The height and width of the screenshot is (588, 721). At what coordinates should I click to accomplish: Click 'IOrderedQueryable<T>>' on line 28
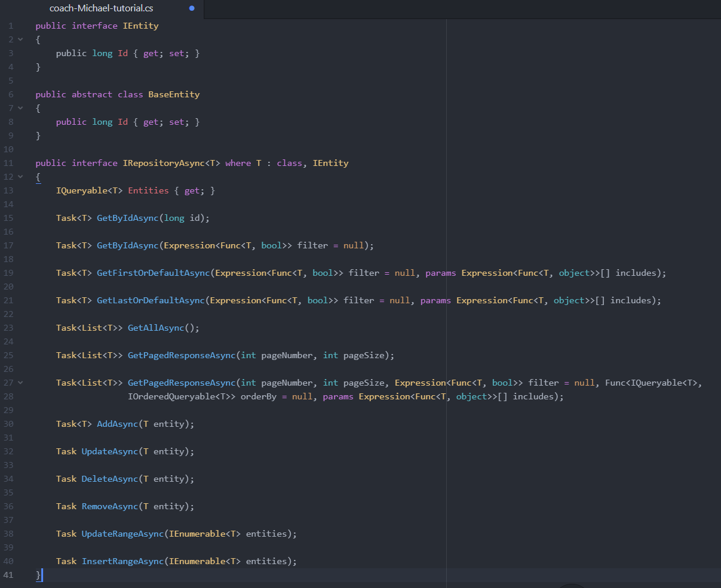click(x=182, y=396)
